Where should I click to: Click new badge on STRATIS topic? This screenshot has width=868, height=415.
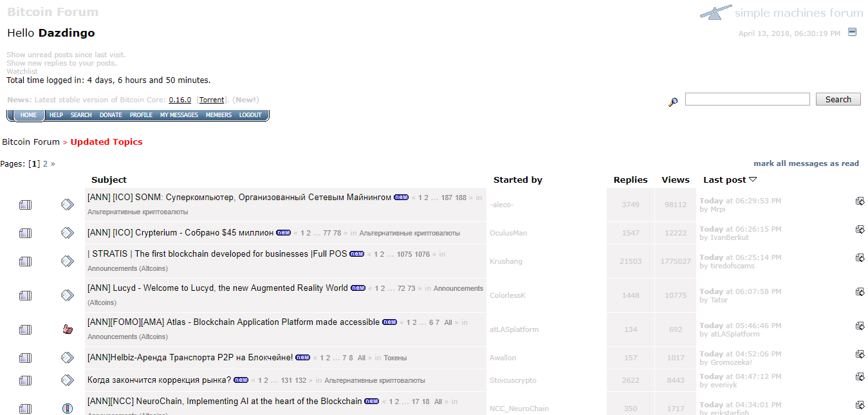(357, 254)
